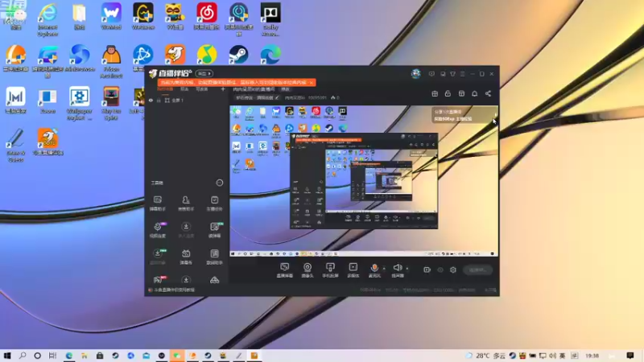The height and width of the screenshot is (362, 644).
Task: Open the sticker danmaku tool with badge
Action: 214,230
